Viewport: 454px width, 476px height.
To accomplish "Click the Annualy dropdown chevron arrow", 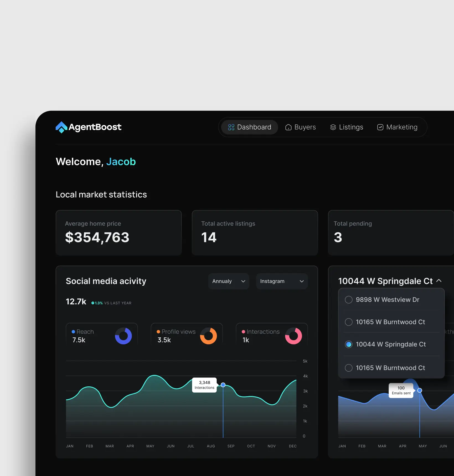I will point(243,281).
